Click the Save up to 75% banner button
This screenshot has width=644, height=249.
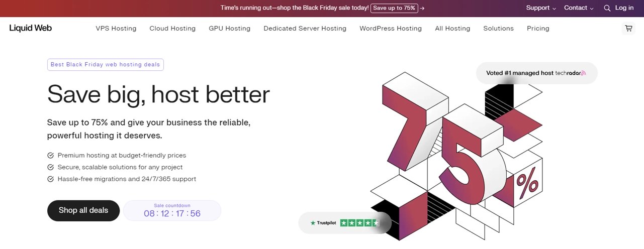pos(394,8)
